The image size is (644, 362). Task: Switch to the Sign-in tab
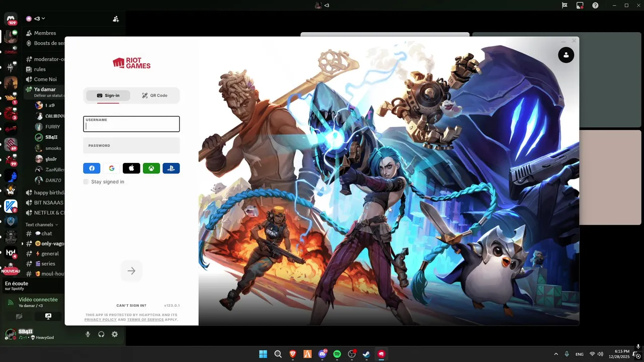108,96
